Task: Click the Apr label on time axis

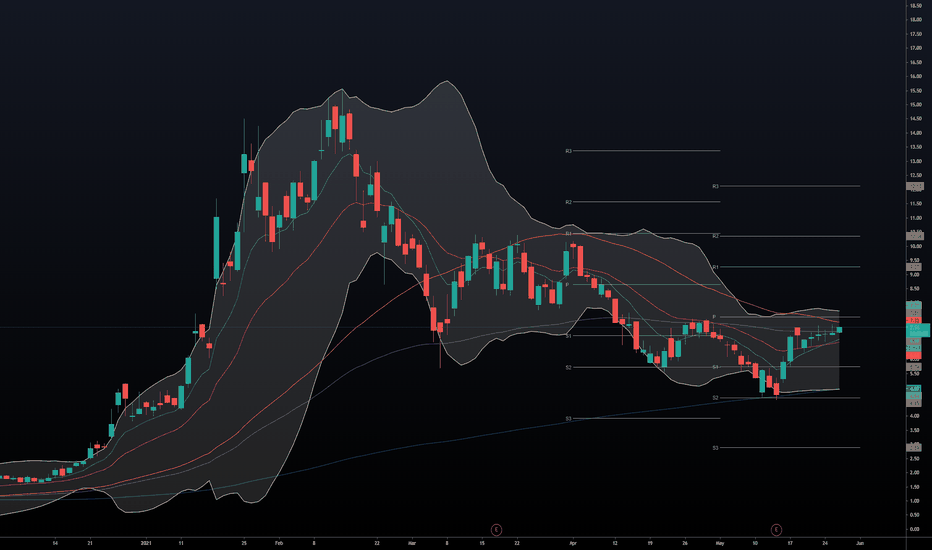Action: click(573, 543)
